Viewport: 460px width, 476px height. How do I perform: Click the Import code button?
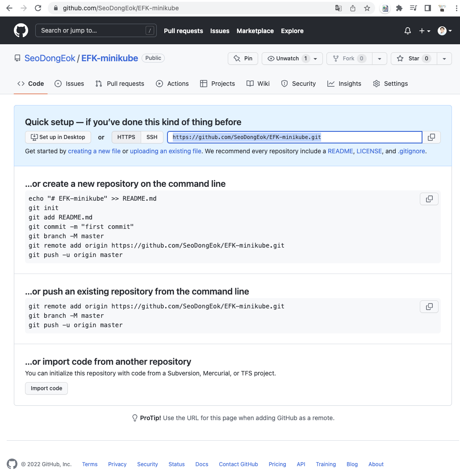coord(46,388)
